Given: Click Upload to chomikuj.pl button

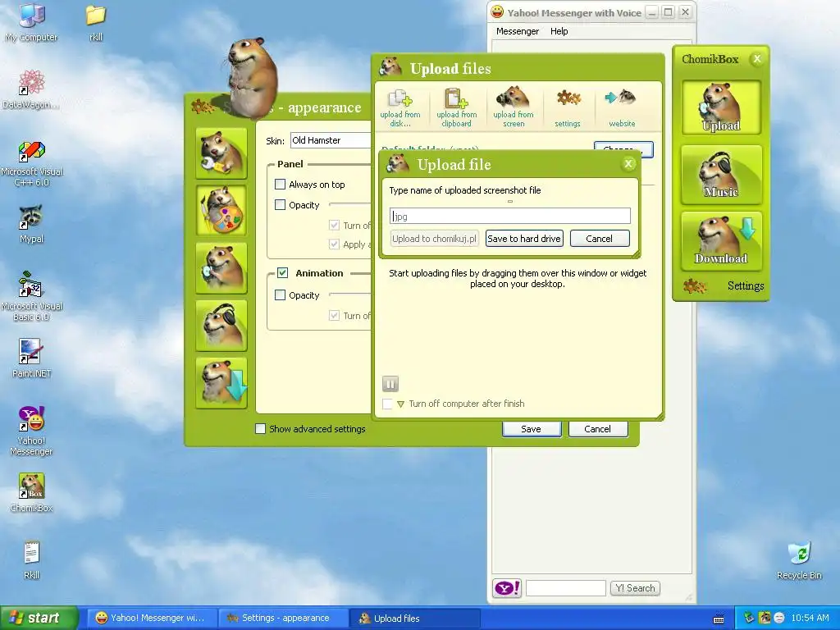Looking at the screenshot, I should tap(435, 239).
